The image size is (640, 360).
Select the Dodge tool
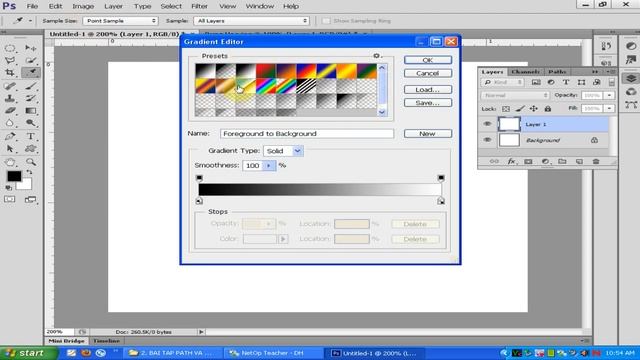(31, 123)
